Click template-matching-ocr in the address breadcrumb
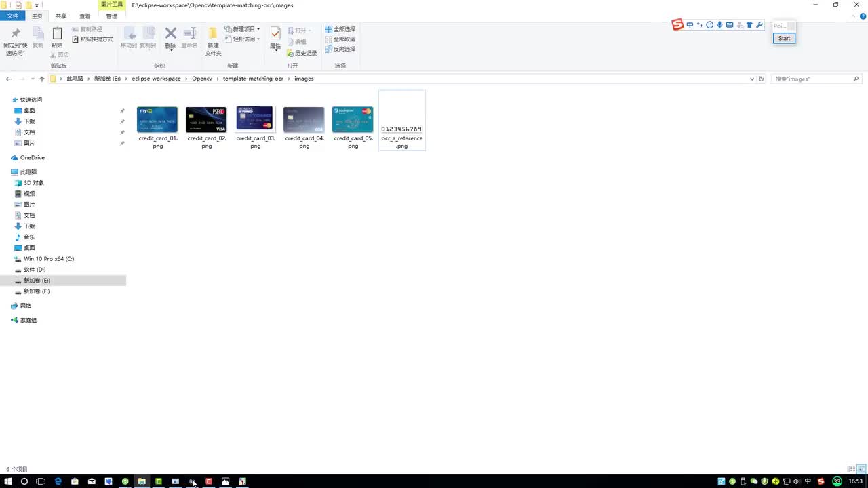 pyautogui.click(x=253, y=79)
